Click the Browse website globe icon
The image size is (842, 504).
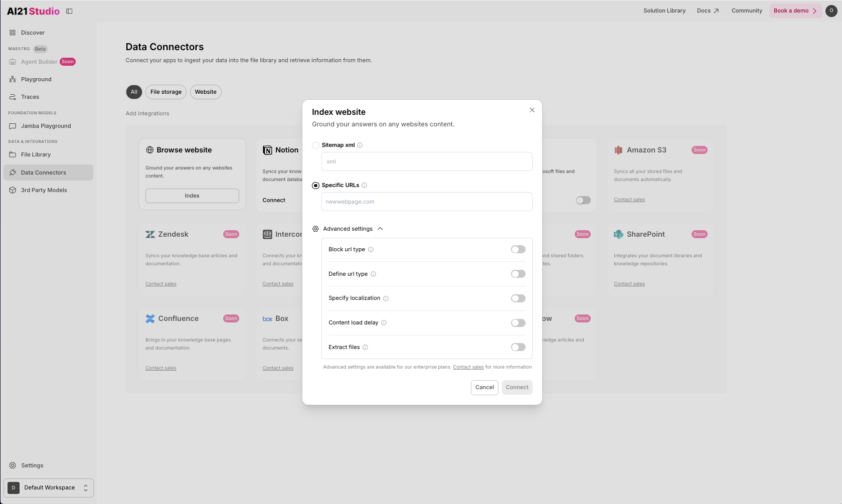(149, 150)
